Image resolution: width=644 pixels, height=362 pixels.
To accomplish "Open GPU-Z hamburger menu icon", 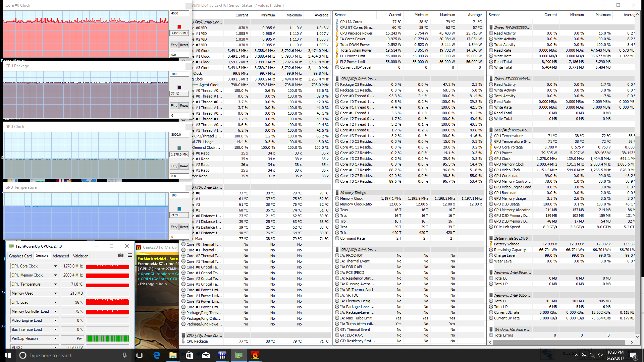I will [130, 255].
